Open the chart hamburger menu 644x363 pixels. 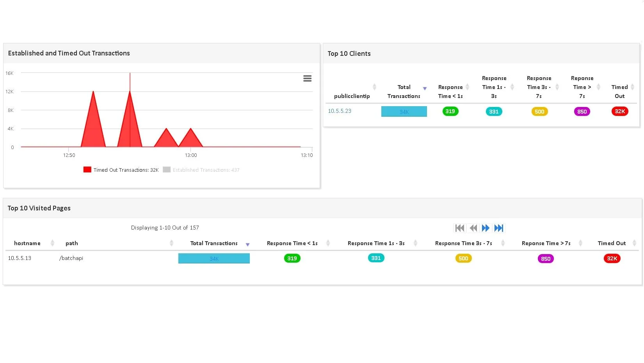click(x=307, y=78)
